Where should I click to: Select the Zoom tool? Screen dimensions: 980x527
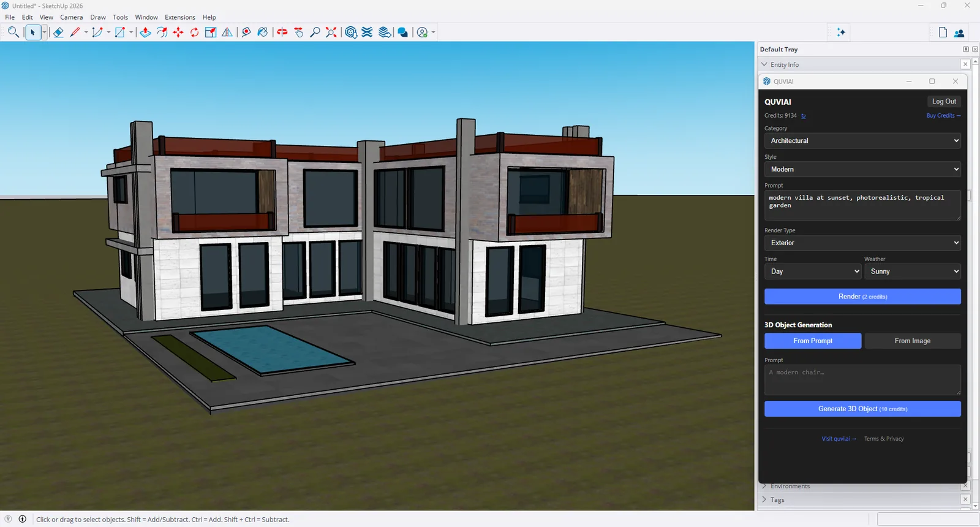[x=315, y=32]
